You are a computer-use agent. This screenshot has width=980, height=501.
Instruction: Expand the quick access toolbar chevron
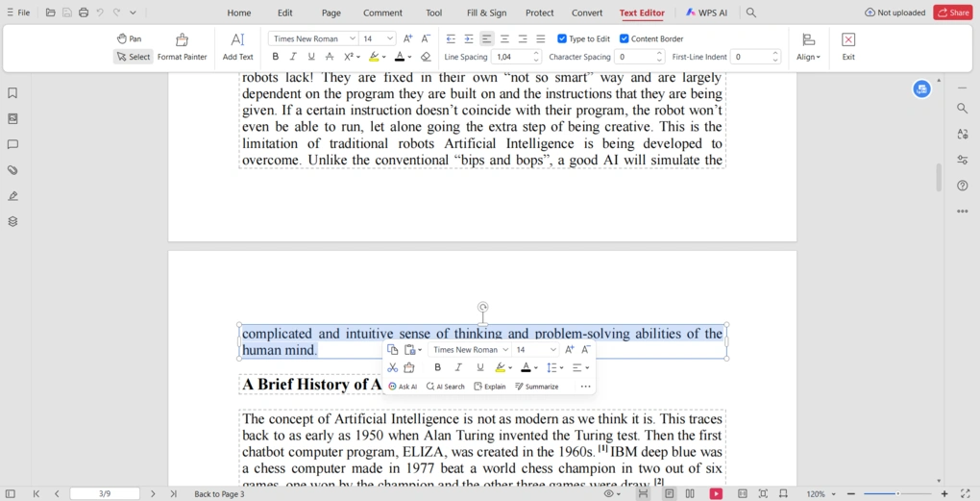(x=133, y=13)
